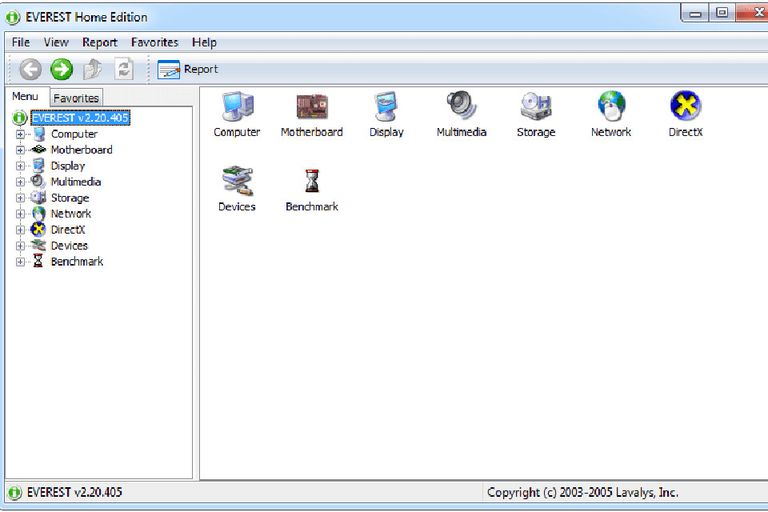This screenshot has height=512, width=768.
Task: Select the Devices icon in the tree
Action: point(38,245)
